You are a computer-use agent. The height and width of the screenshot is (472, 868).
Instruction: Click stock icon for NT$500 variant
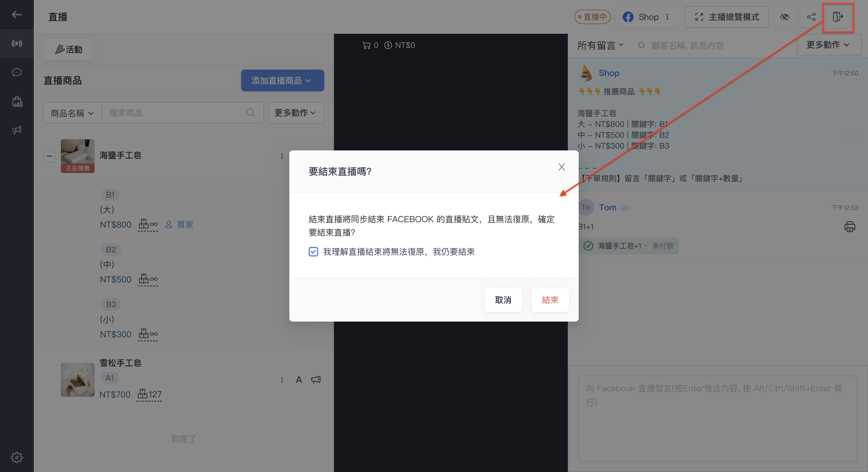tap(148, 279)
